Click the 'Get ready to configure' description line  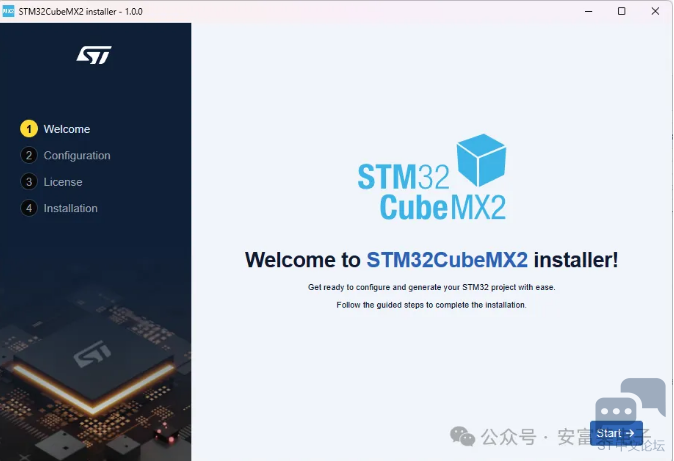point(432,287)
